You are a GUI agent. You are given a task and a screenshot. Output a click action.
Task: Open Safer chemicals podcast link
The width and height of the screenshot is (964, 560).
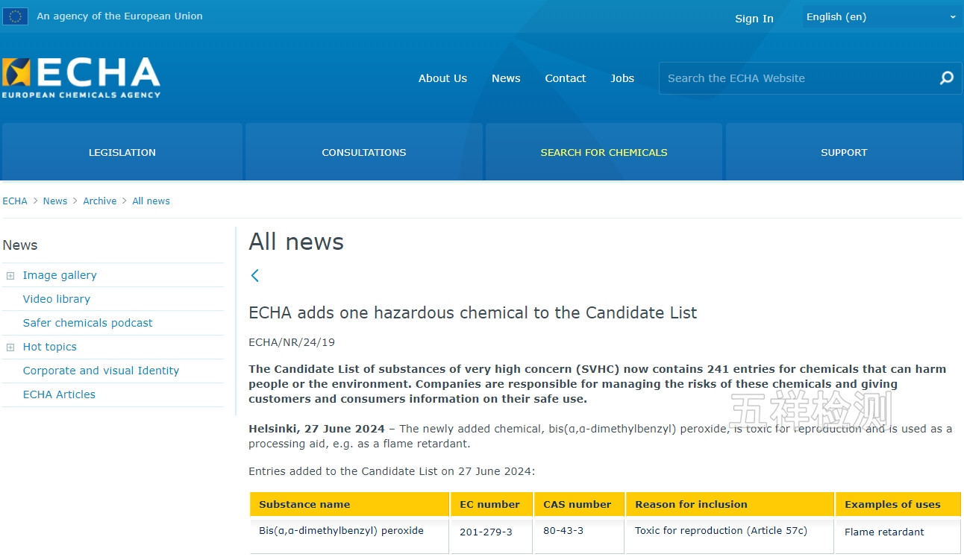click(x=87, y=323)
